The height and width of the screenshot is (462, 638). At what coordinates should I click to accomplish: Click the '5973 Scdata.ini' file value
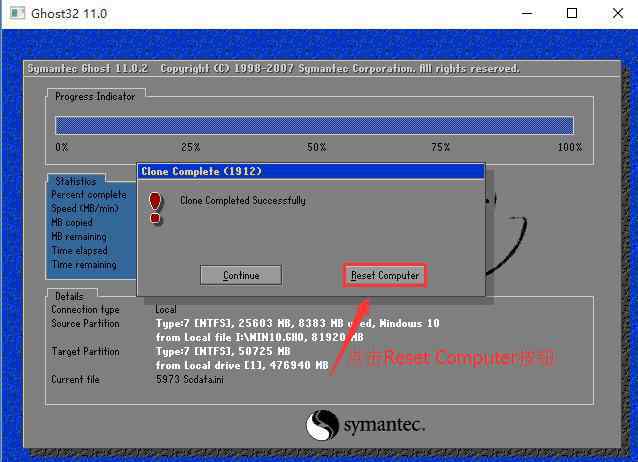point(190,379)
